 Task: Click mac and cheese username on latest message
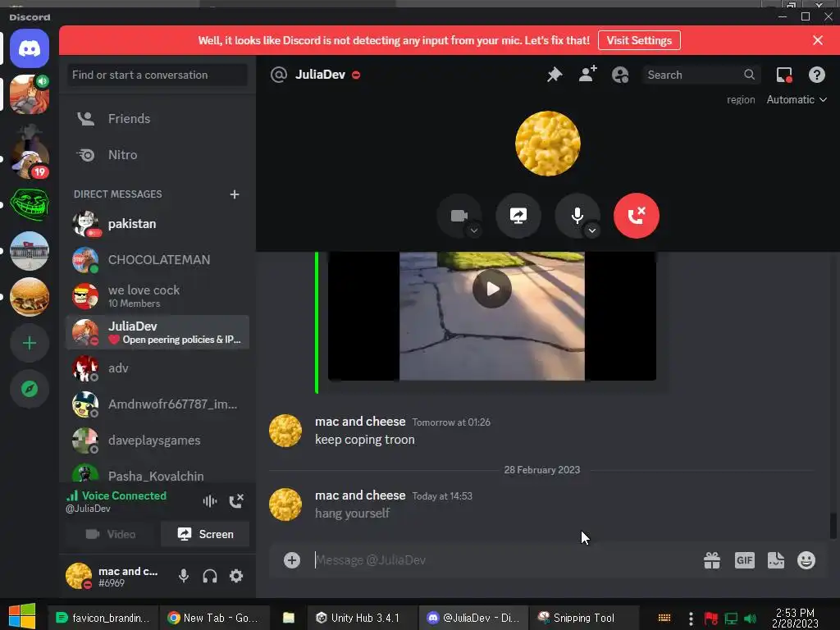click(360, 495)
